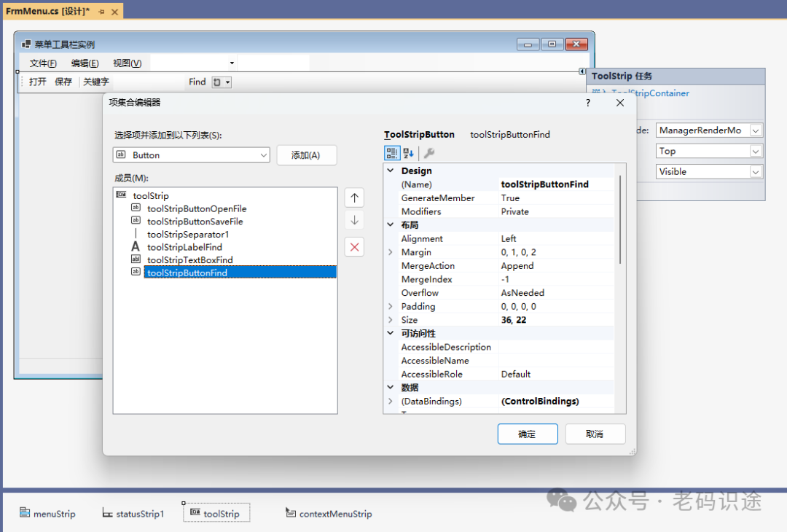Image resolution: width=787 pixels, height=532 pixels.
Task: Expand the (DataBindings) property
Action: point(390,401)
